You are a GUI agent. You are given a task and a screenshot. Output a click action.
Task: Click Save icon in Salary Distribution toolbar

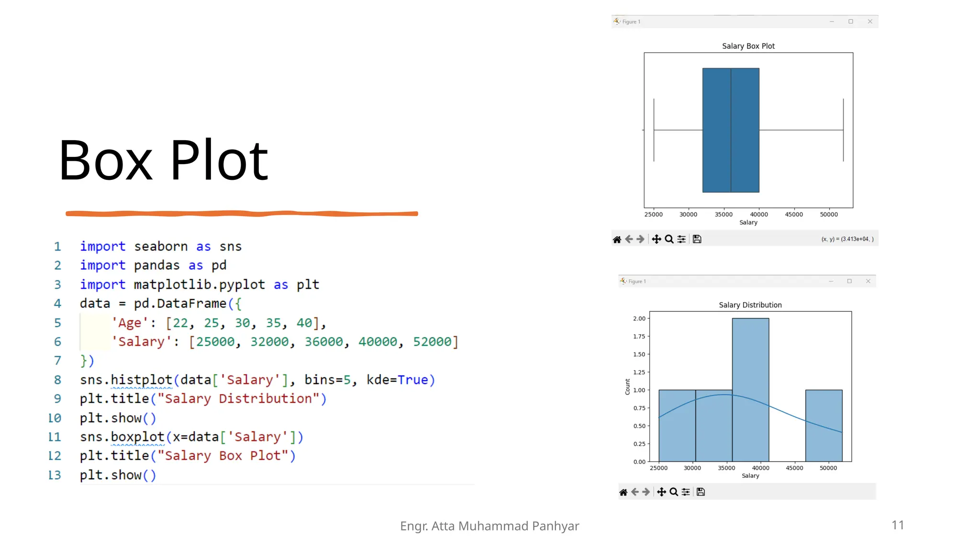tap(701, 492)
